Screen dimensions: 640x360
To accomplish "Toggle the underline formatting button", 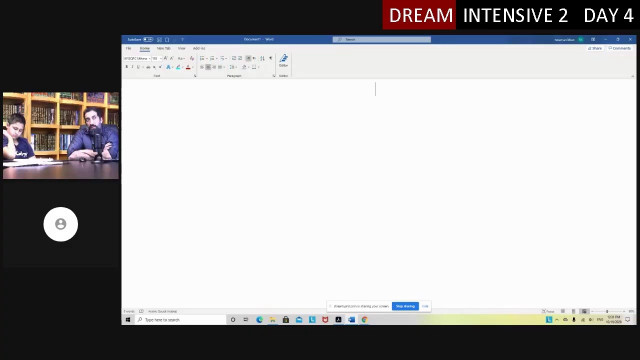I will pos(138,67).
